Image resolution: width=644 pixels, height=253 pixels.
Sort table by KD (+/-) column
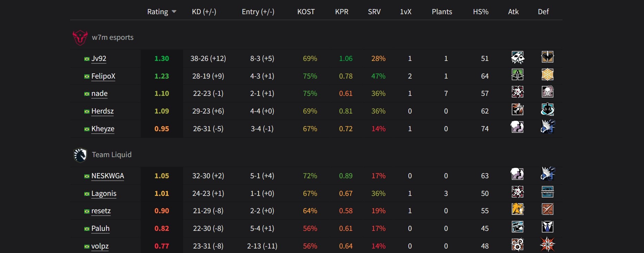tap(204, 12)
